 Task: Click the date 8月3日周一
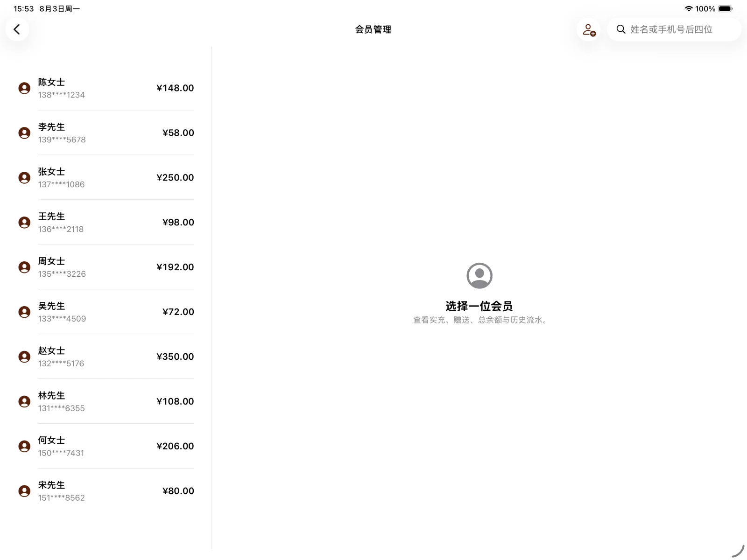coord(60,9)
